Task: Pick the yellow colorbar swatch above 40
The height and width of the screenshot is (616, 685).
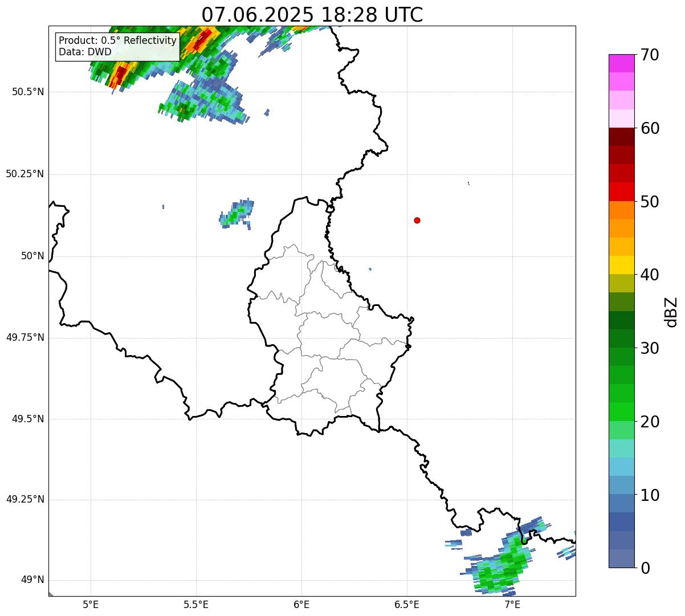Action: click(622, 265)
